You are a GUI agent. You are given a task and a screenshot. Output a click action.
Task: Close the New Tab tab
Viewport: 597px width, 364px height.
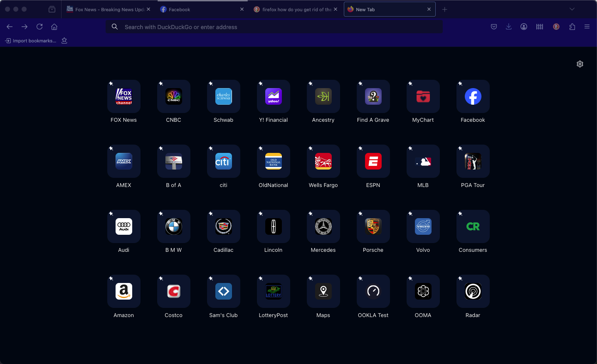click(429, 9)
